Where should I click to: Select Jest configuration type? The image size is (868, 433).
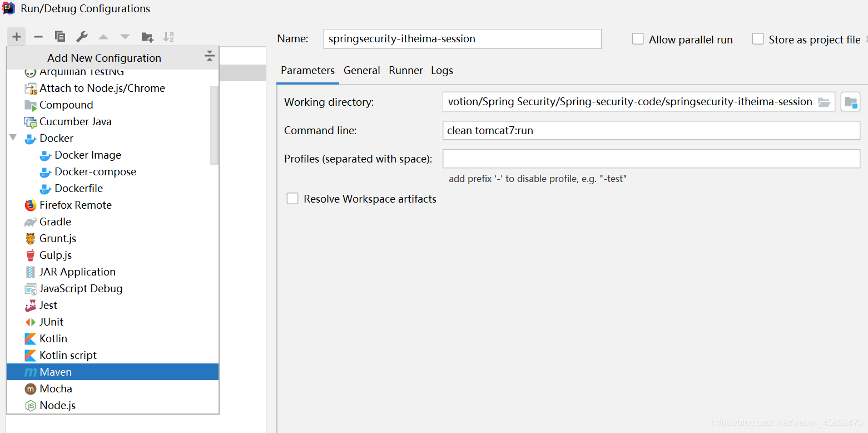coord(112,305)
